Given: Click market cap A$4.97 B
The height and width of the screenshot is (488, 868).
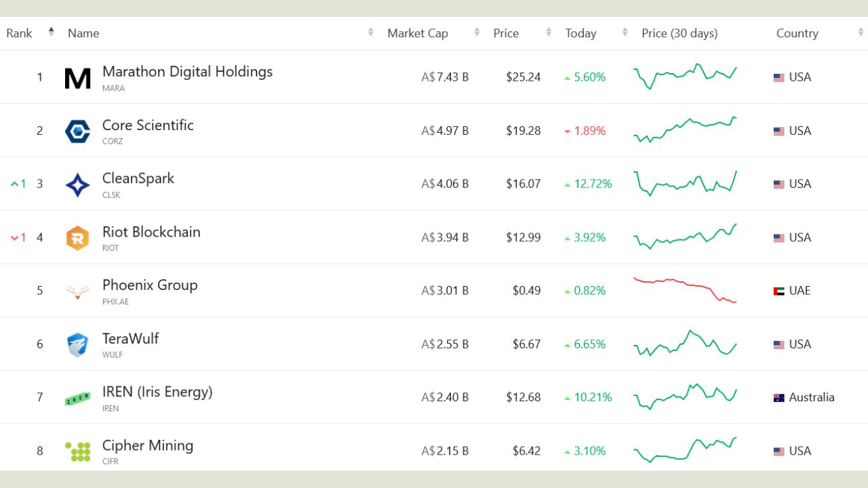Looking at the screenshot, I should pyautogui.click(x=445, y=131).
